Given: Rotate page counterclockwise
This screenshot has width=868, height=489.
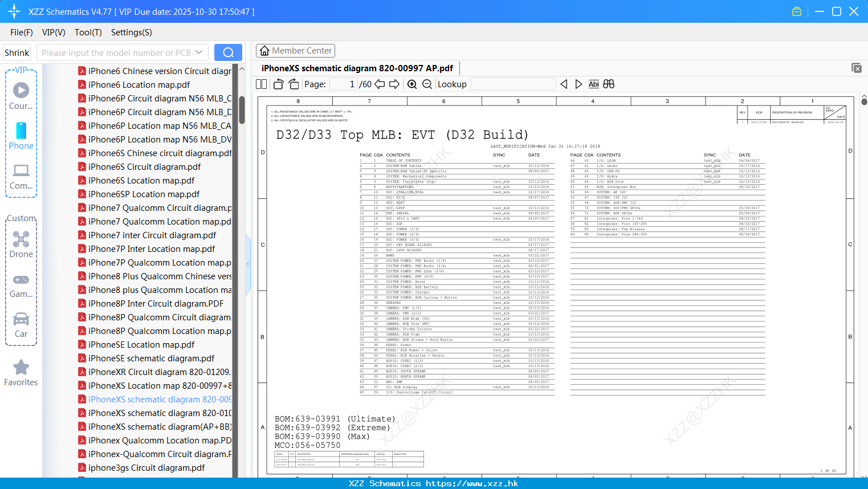Looking at the screenshot, I should pyautogui.click(x=278, y=84).
